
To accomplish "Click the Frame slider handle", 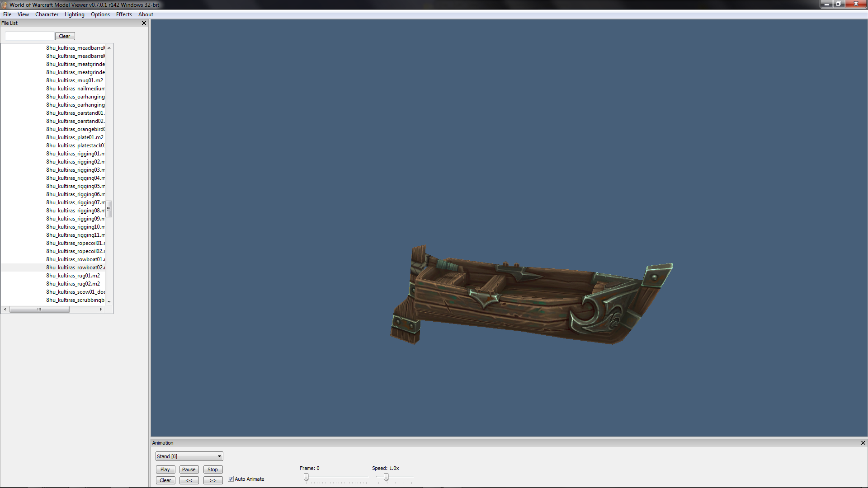I will pos(306,477).
